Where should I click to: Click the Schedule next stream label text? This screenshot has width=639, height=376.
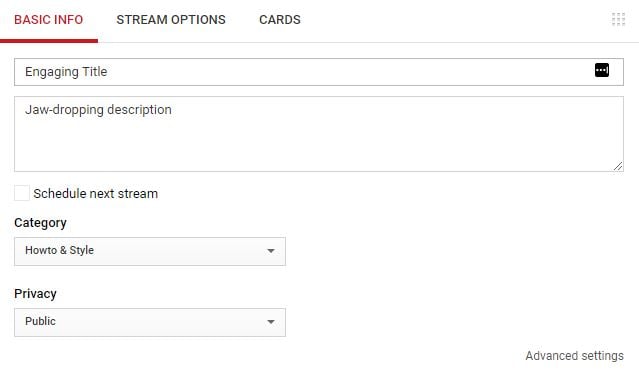tap(96, 193)
